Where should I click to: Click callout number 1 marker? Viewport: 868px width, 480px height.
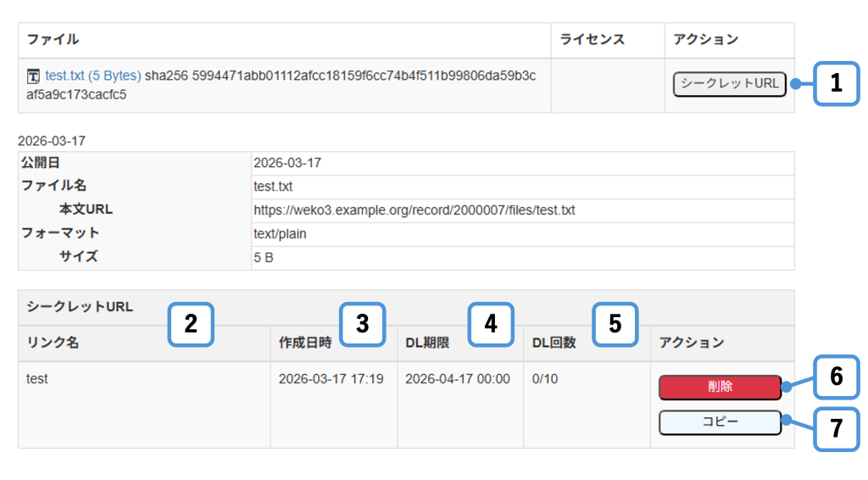click(x=836, y=83)
